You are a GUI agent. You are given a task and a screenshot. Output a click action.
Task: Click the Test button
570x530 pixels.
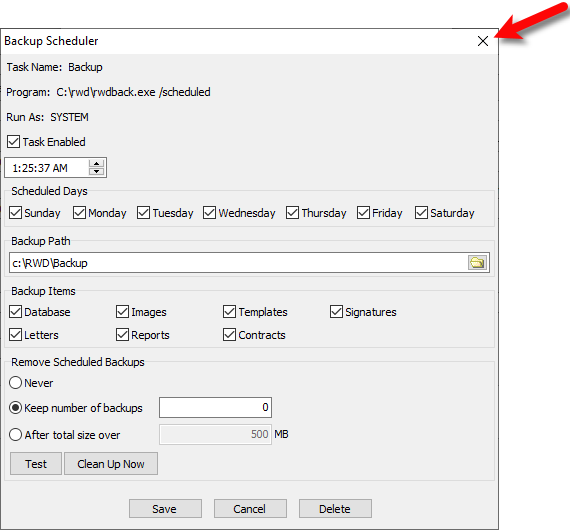pyautogui.click(x=36, y=463)
